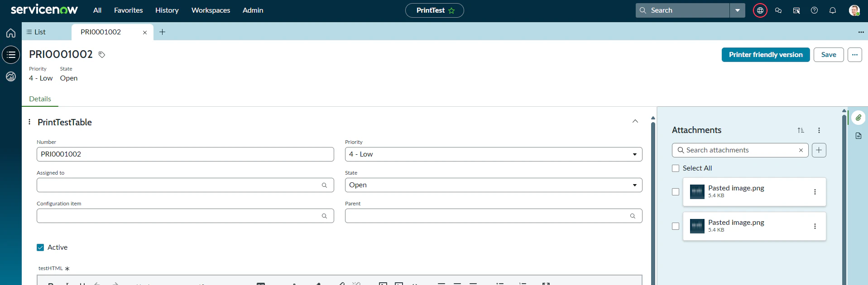Open the PrintTestTable section options menu
This screenshot has width=868, height=285.
point(29,122)
